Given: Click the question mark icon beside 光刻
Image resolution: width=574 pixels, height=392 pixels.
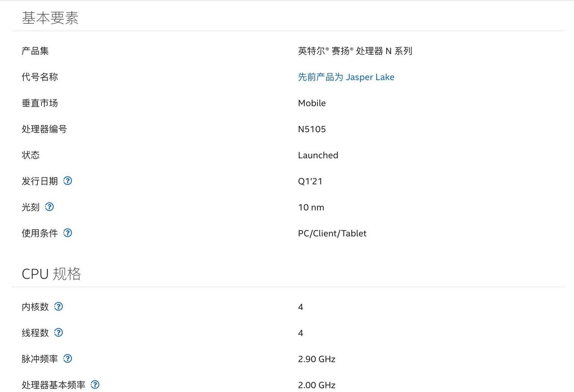Looking at the screenshot, I should (49, 207).
